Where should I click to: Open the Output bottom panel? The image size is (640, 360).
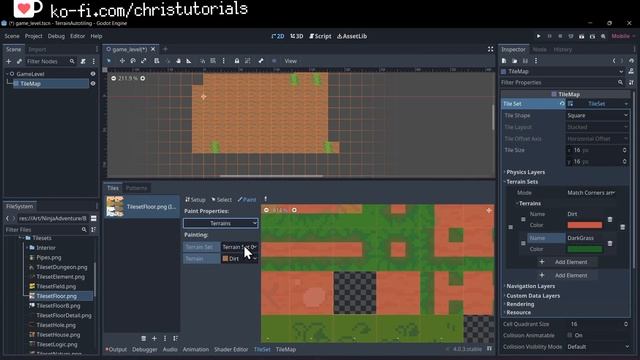tap(116, 349)
